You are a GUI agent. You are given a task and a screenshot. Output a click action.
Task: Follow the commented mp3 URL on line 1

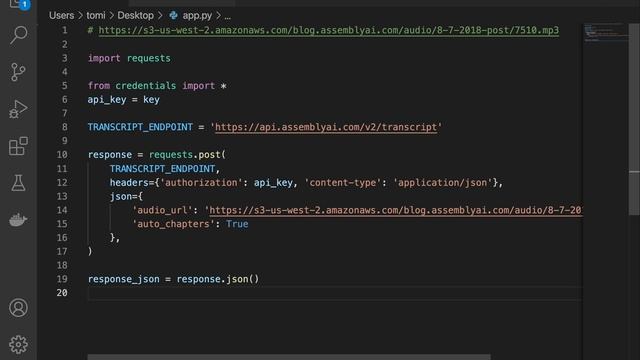coord(329,30)
